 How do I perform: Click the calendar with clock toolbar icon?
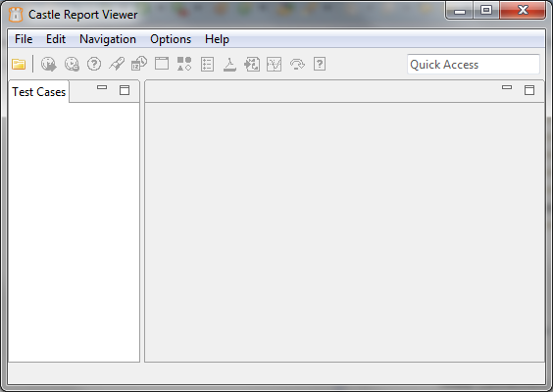139,64
